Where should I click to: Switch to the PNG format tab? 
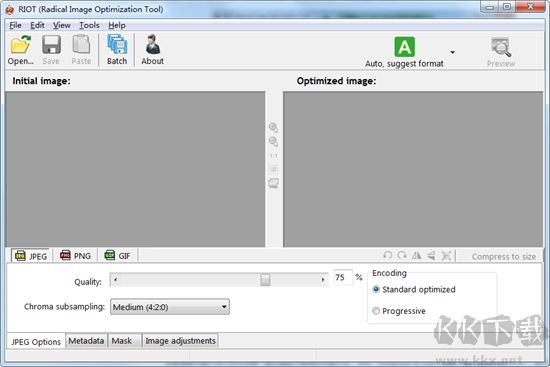tap(75, 255)
